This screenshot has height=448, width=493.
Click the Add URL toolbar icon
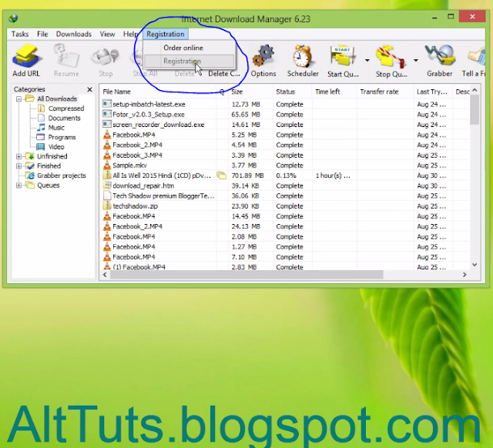tap(26, 56)
